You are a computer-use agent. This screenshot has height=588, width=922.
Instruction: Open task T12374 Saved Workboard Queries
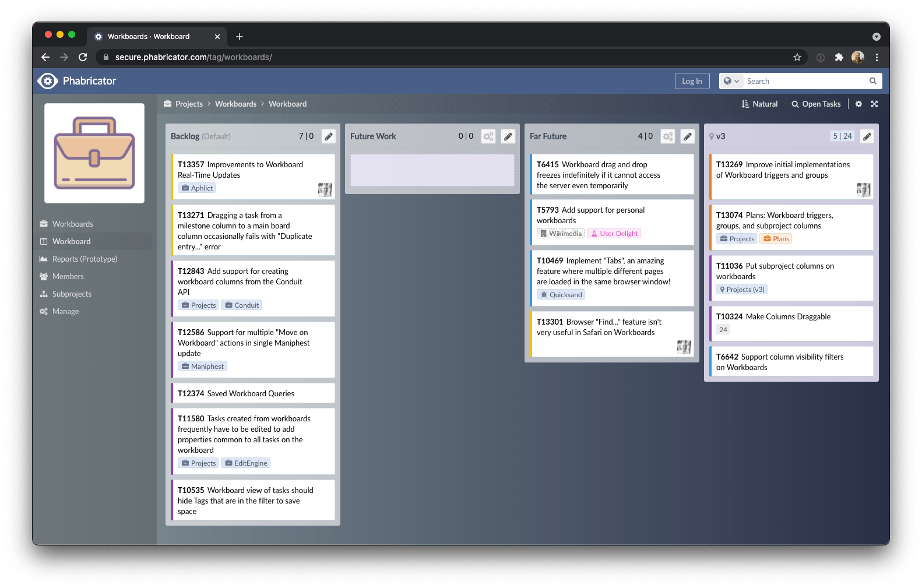(x=236, y=393)
